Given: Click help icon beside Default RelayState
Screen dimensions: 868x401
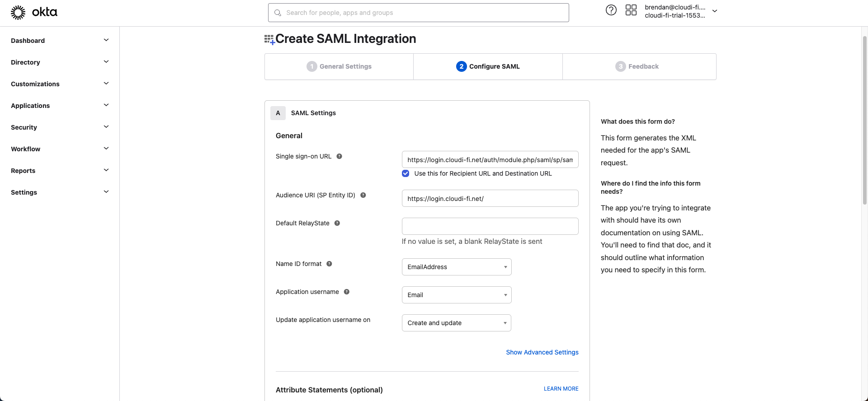Looking at the screenshot, I should [337, 223].
